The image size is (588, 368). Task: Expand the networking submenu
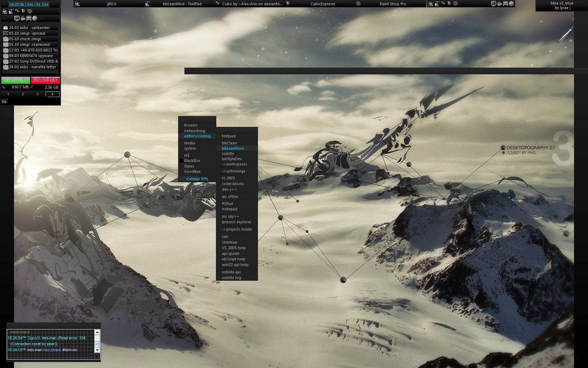[x=197, y=131]
